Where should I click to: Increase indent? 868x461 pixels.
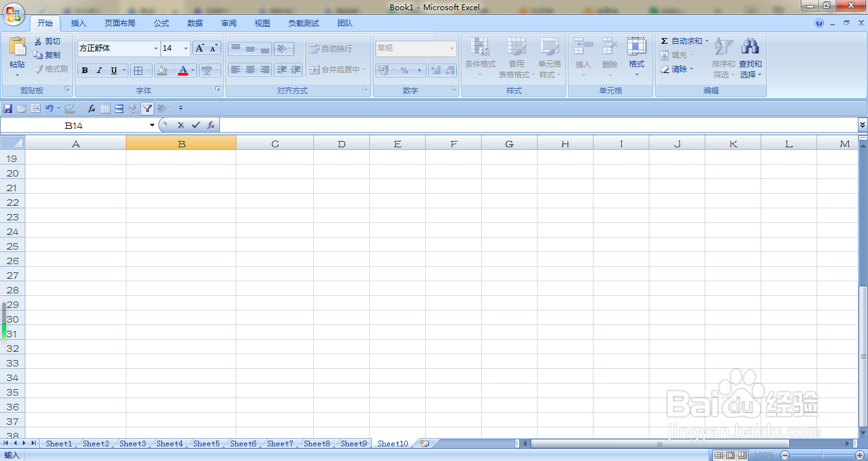(x=295, y=70)
